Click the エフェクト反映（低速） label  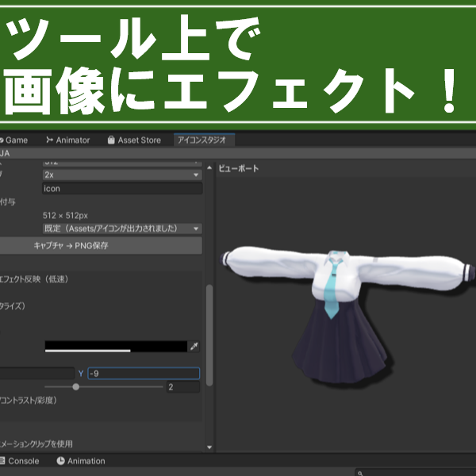[33, 279]
